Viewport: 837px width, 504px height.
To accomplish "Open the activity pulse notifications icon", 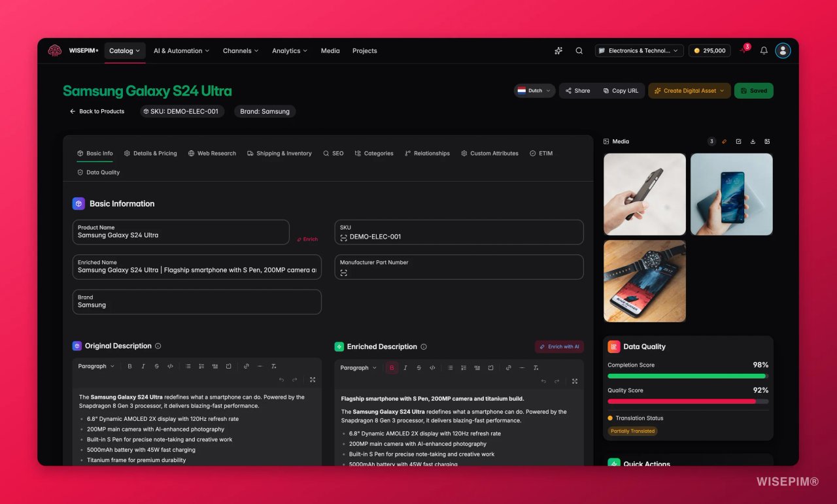I will point(743,50).
